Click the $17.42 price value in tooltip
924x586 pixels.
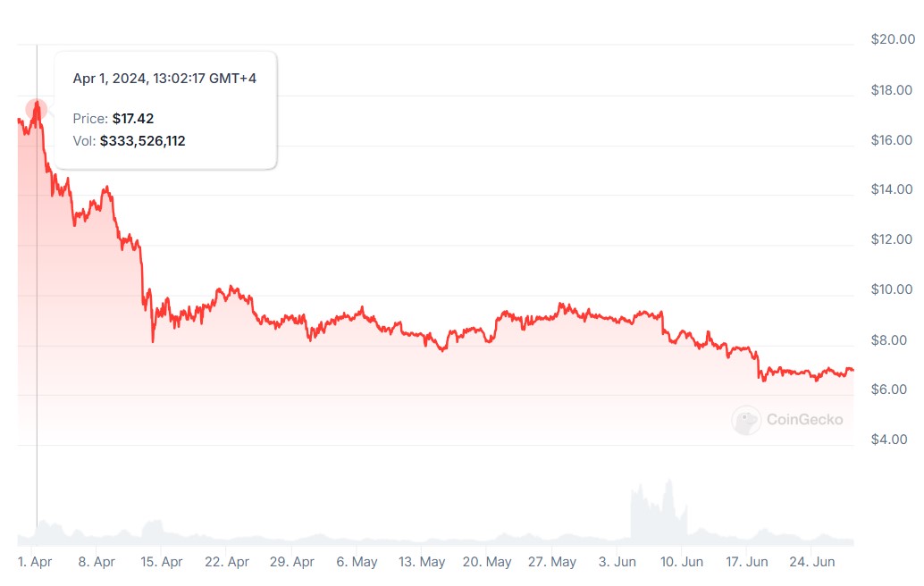point(133,118)
